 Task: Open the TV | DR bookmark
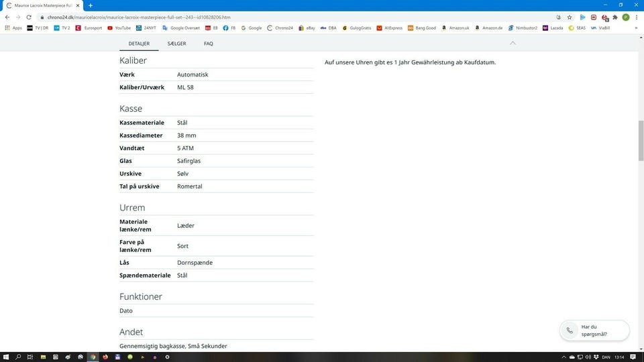(x=38, y=28)
